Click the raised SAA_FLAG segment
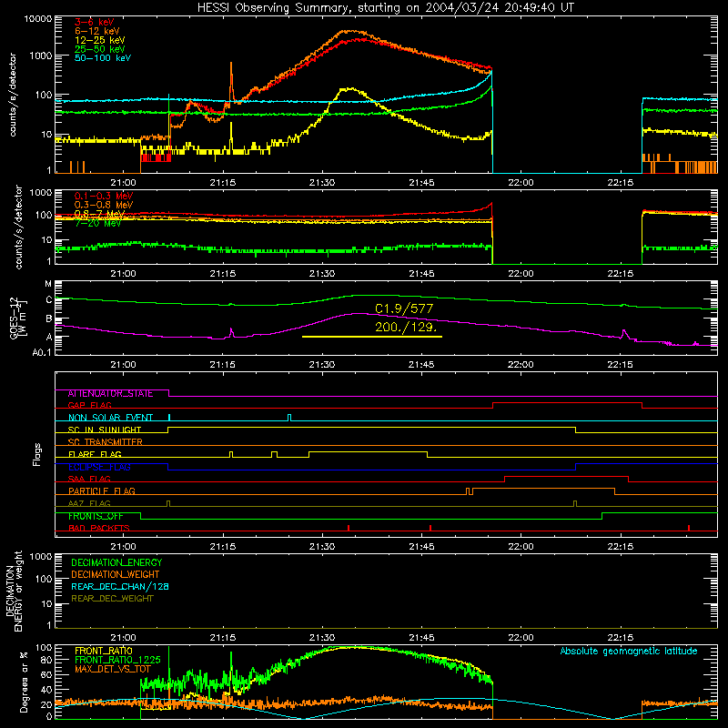Viewport: 728px width, 728px height. coord(566,477)
